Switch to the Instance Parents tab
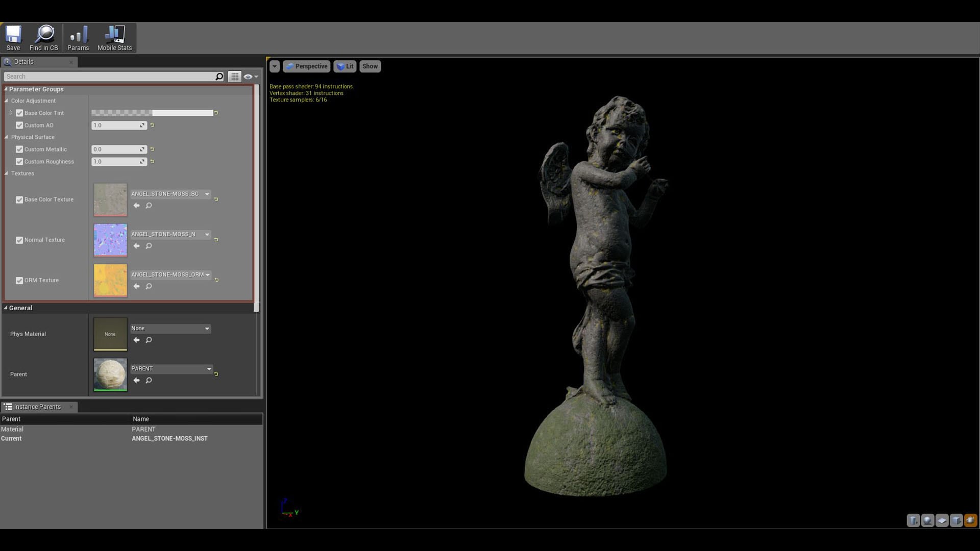 click(x=38, y=407)
